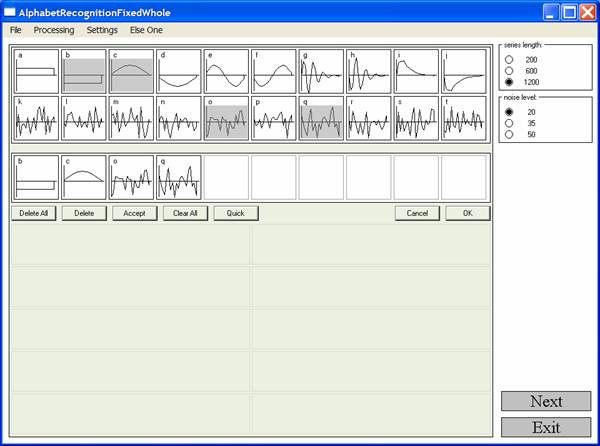Go forward with the Next button
The width and height of the screenshot is (600, 446).
click(x=546, y=401)
